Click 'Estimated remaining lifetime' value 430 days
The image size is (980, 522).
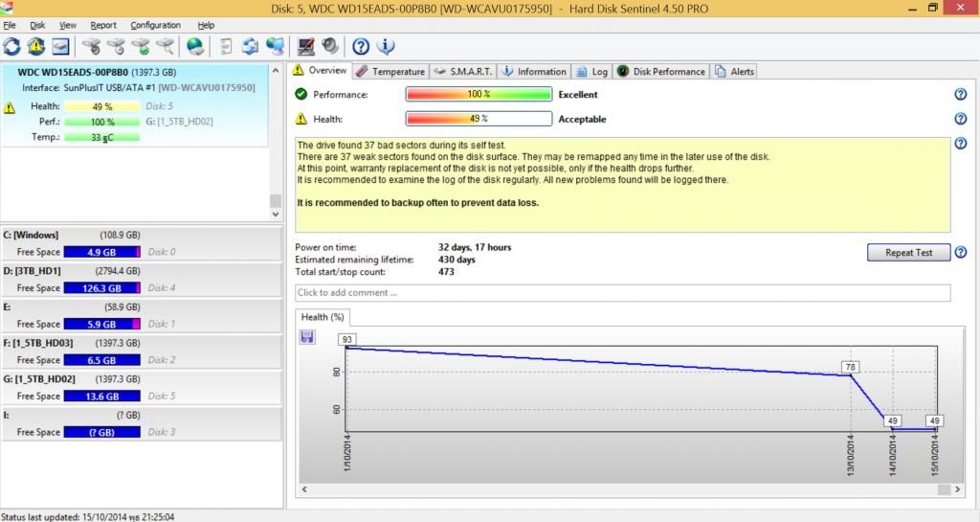457,260
